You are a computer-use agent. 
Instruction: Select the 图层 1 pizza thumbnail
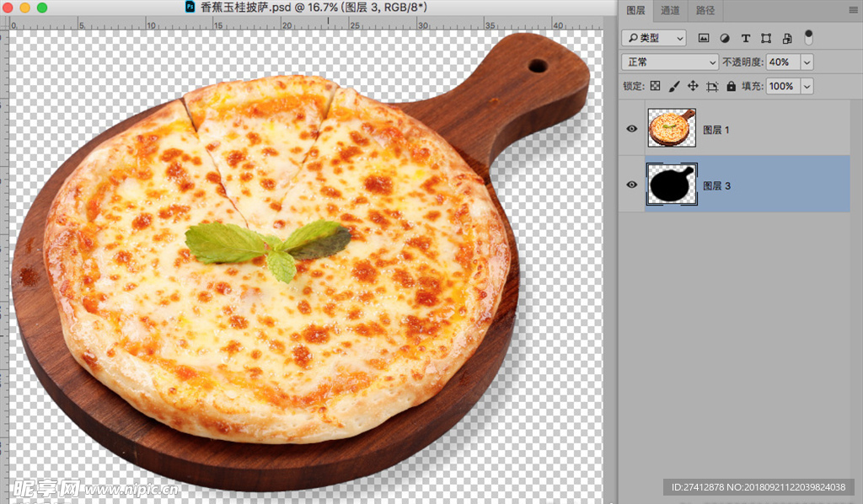[x=672, y=127]
